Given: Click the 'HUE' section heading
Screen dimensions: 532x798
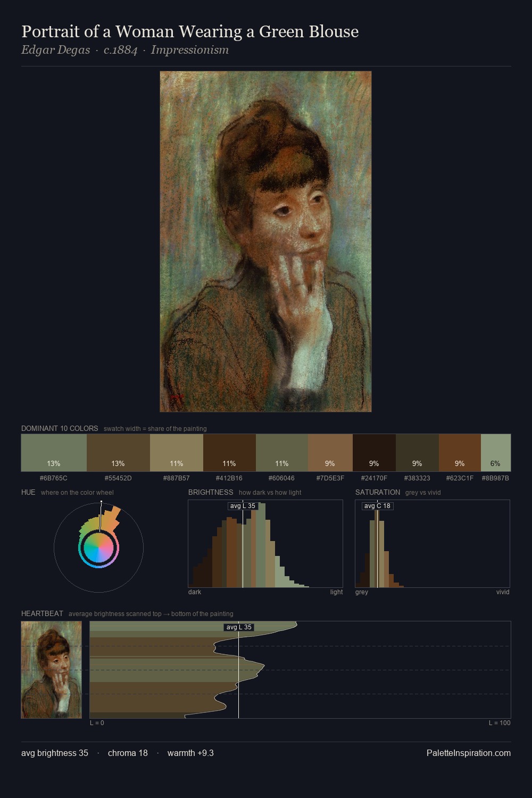Looking at the screenshot, I should click(x=28, y=492).
